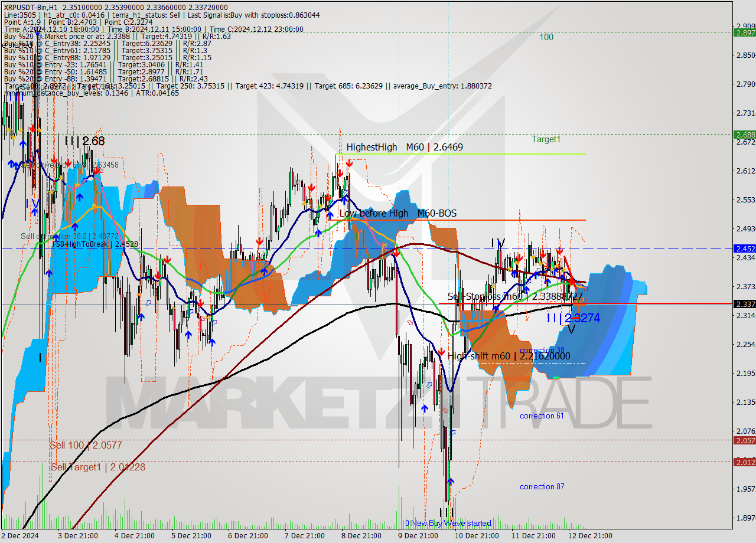Viewport: 756px width, 543px height.
Task: Click the current price 2.337 tag
Action: (744, 304)
